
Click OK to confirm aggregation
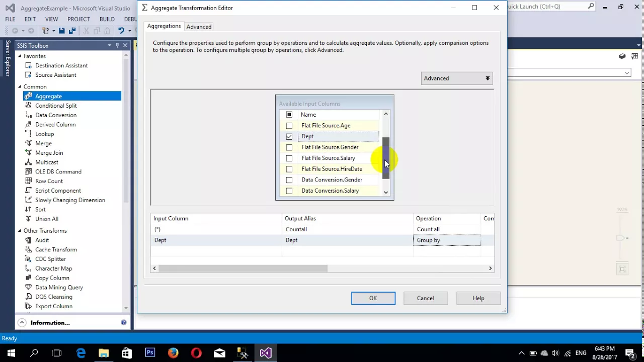(373, 298)
